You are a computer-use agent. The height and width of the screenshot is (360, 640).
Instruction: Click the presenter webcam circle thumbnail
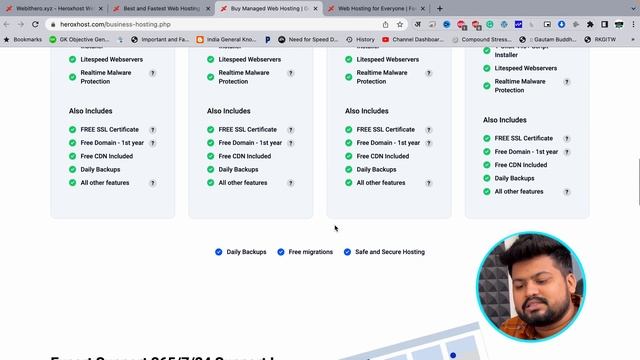(x=531, y=287)
